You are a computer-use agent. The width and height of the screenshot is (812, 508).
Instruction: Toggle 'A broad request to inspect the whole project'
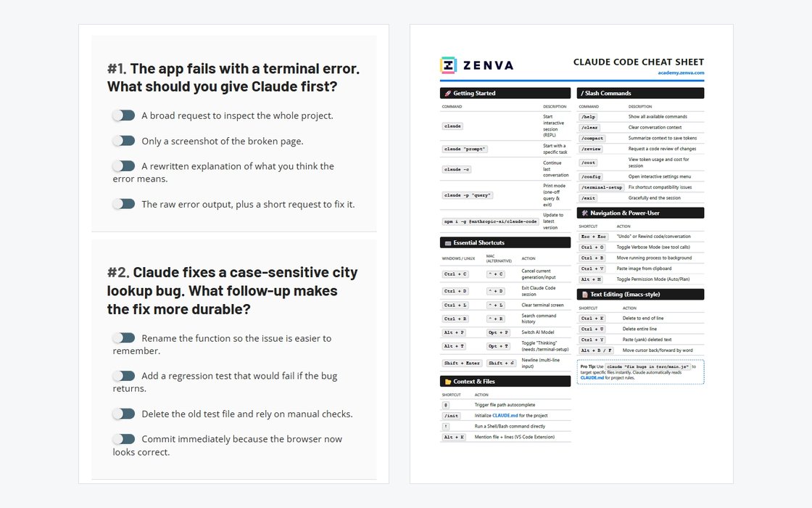(124, 115)
